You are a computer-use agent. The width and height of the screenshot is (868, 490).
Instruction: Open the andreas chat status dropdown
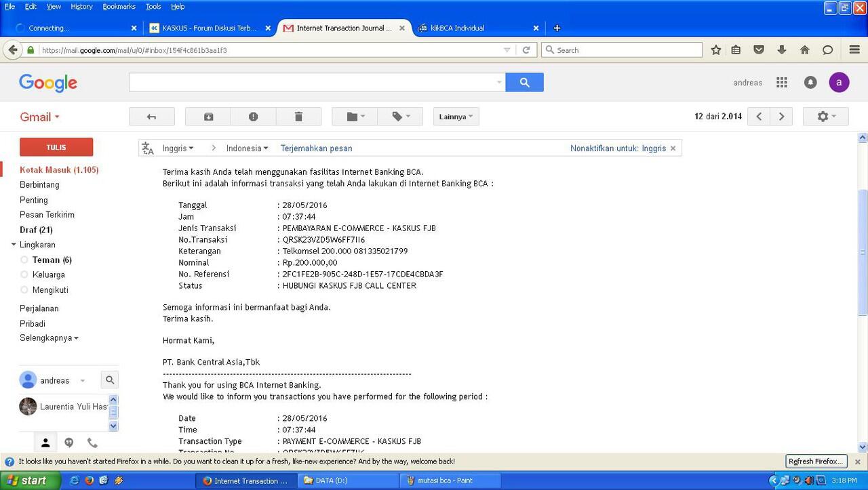tap(83, 381)
